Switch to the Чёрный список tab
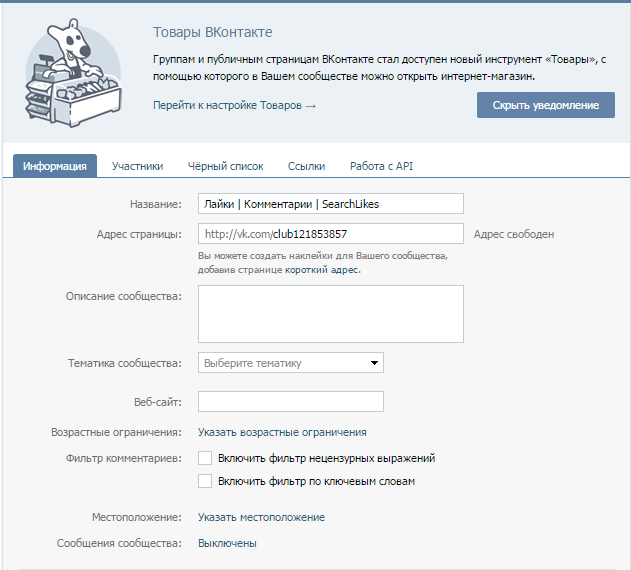Screen dimensions: 631x570 [x=225, y=166]
